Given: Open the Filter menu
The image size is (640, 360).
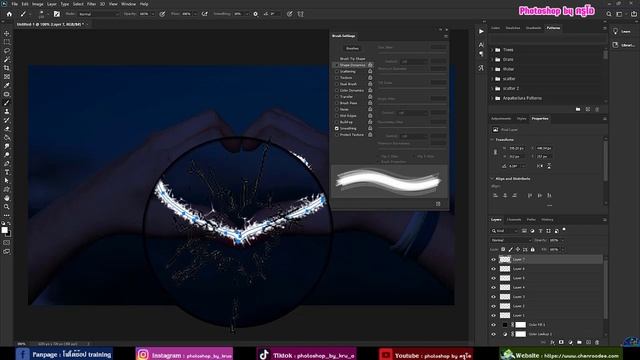Looking at the screenshot, I should pyautogui.click(x=91, y=4).
